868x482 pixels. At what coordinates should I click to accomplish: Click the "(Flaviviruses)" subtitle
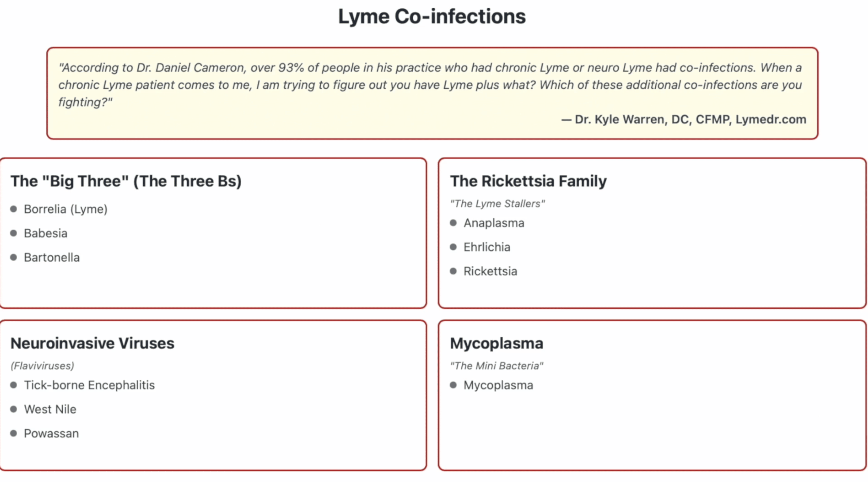coord(42,366)
